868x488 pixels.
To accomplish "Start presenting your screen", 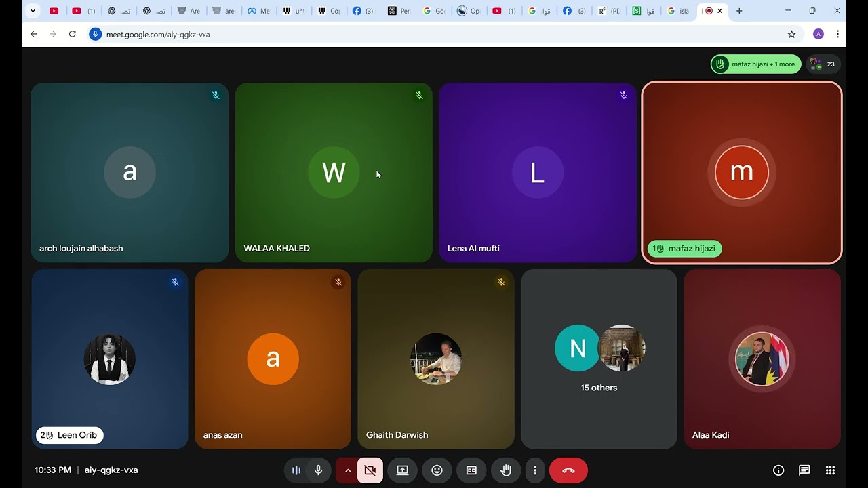I will pos(403,470).
